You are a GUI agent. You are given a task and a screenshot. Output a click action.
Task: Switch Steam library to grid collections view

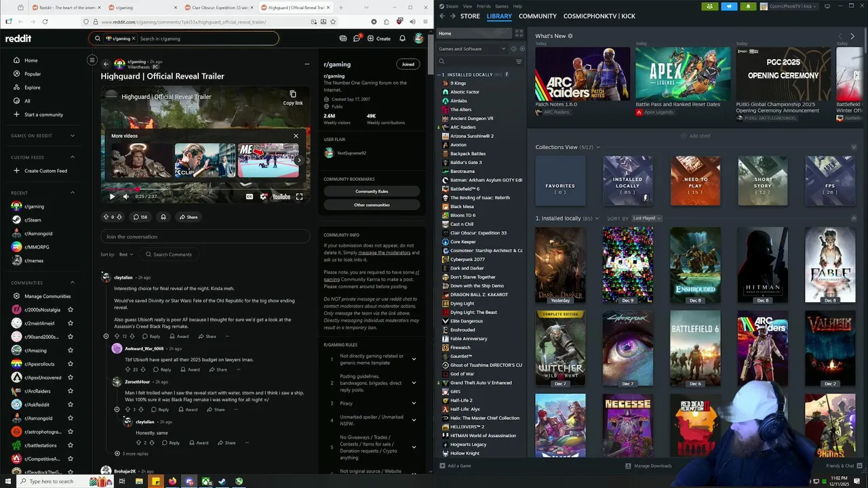coord(519,33)
